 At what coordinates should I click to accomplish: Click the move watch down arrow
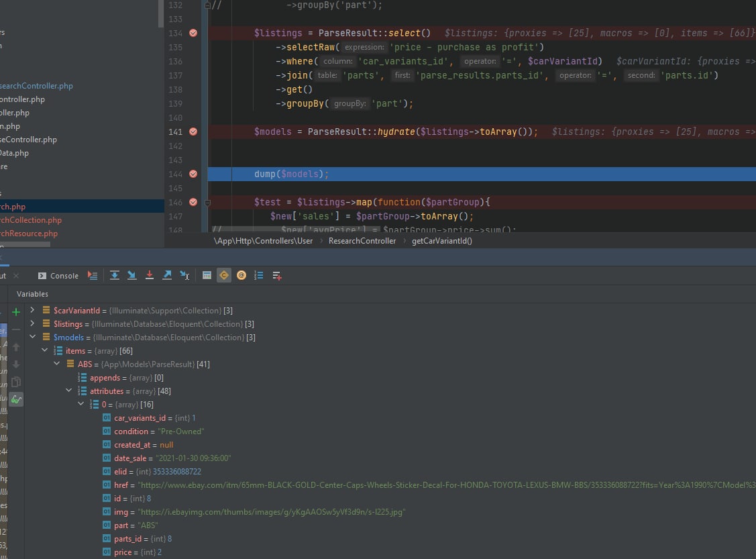point(16,364)
